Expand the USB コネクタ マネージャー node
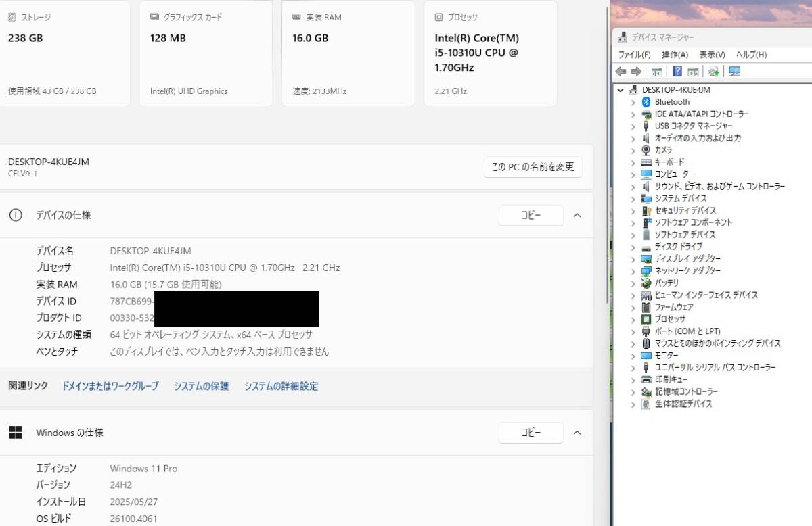Viewport: 812px width, 526px height. 633,126
